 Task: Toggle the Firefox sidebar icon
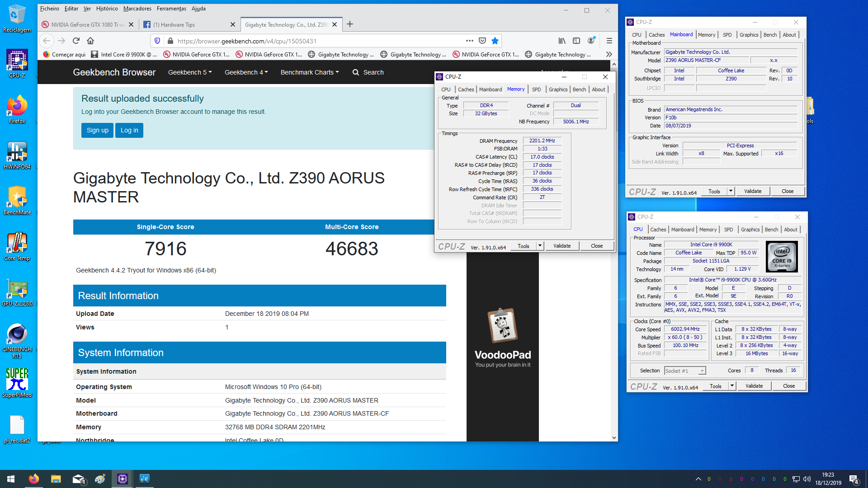coord(576,41)
